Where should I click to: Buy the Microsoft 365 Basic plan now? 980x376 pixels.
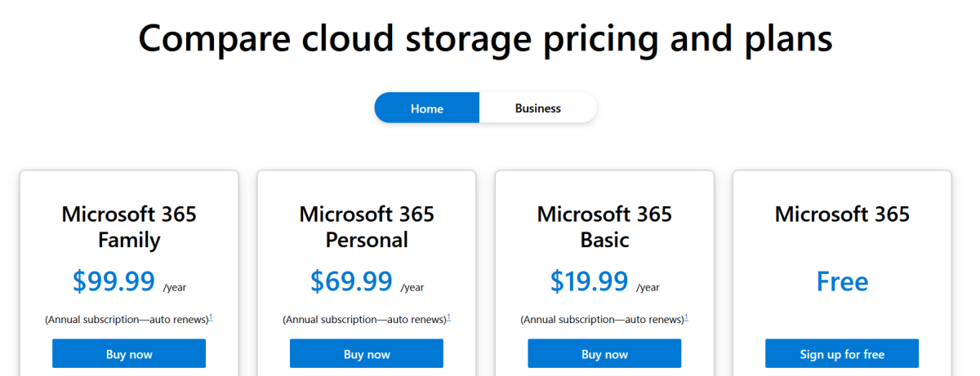pyautogui.click(x=604, y=354)
